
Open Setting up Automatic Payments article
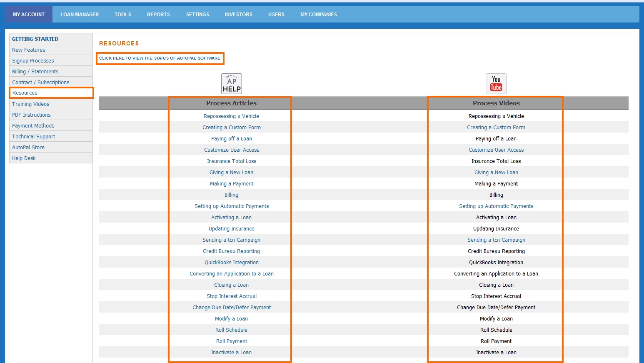click(232, 206)
